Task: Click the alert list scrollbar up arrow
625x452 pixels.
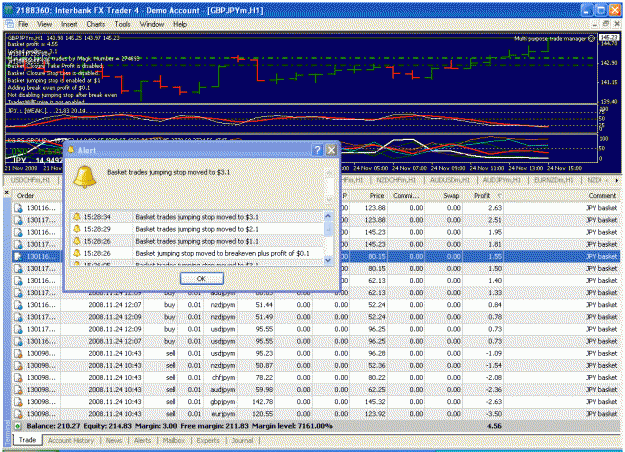Action: [328, 216]
